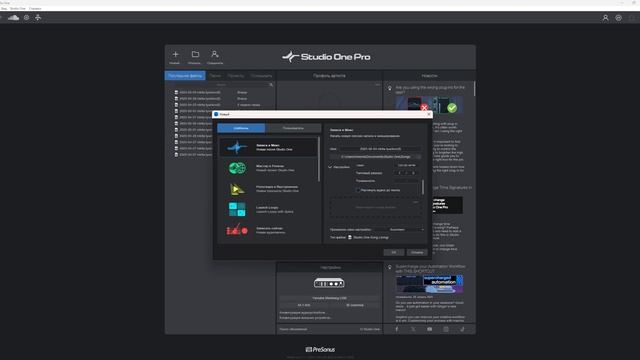Screen dimensions: 640x360
Task: Open the block size selector under the device
Action: click(x=355, y=305)
